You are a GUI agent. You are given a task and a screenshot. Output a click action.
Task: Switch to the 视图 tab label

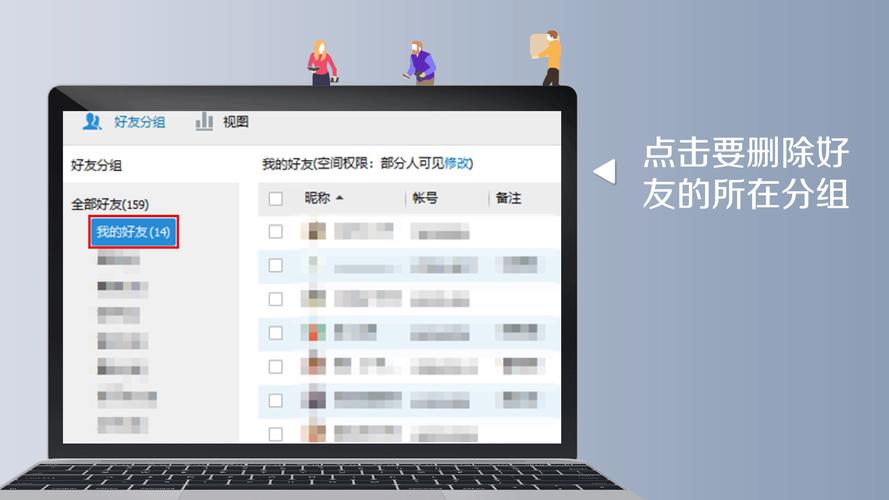tap(236, 122)
